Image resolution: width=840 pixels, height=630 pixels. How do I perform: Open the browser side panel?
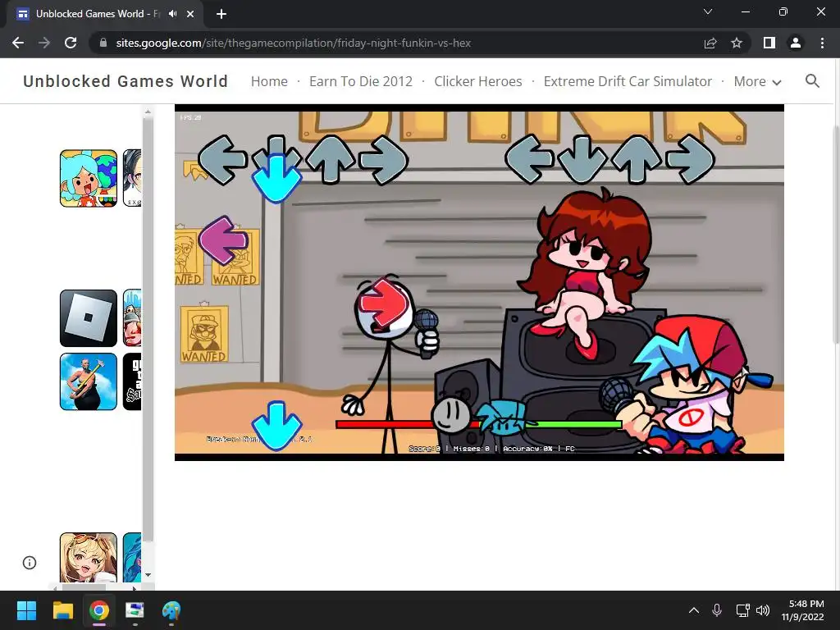pos(769,43)
